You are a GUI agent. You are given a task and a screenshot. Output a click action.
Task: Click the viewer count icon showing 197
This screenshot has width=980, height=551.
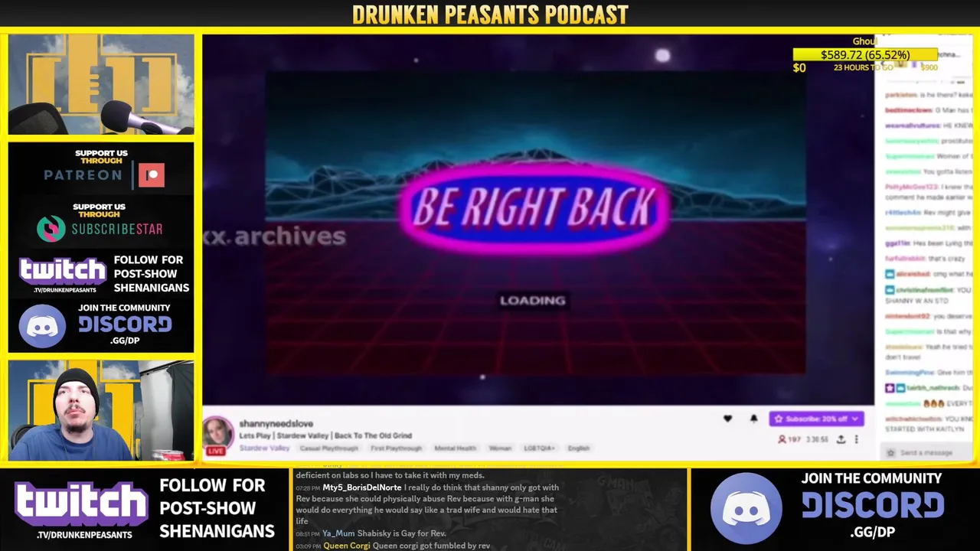coord(782,439)
